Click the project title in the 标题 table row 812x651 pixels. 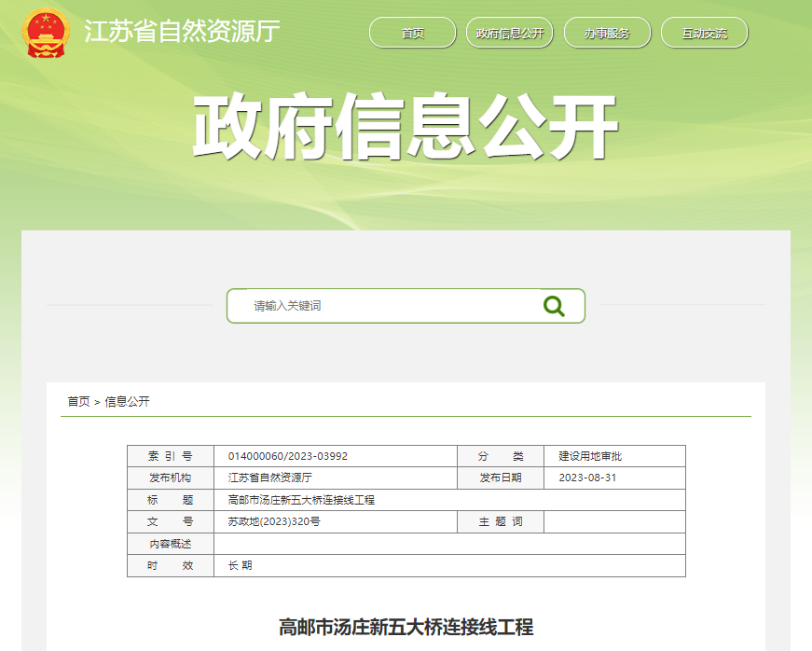301,500
